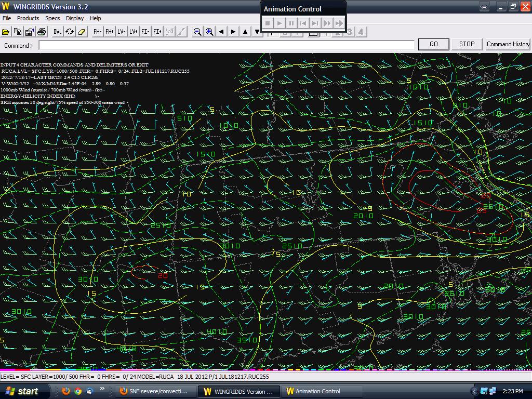Click the eraser icon to clear display

click(82, 32)
